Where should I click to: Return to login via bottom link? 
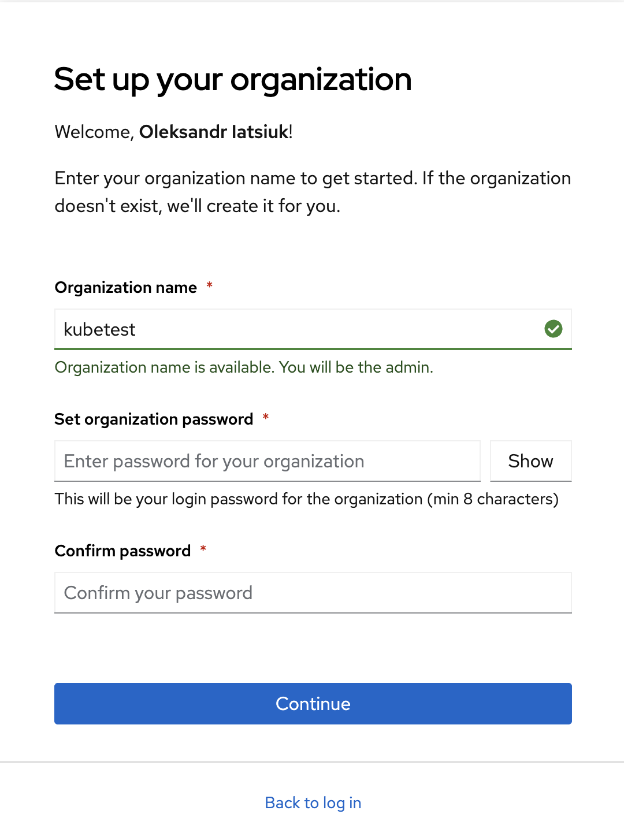tap(312, 802)
